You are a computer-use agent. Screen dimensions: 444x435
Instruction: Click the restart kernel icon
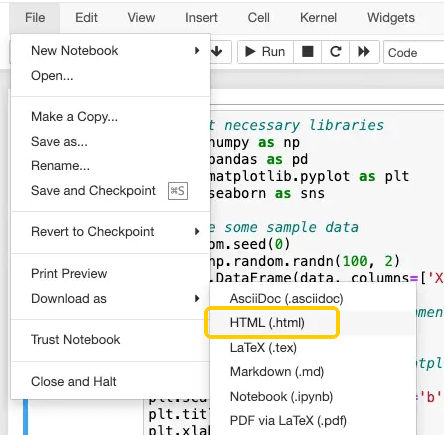click(x=335, y=52)
